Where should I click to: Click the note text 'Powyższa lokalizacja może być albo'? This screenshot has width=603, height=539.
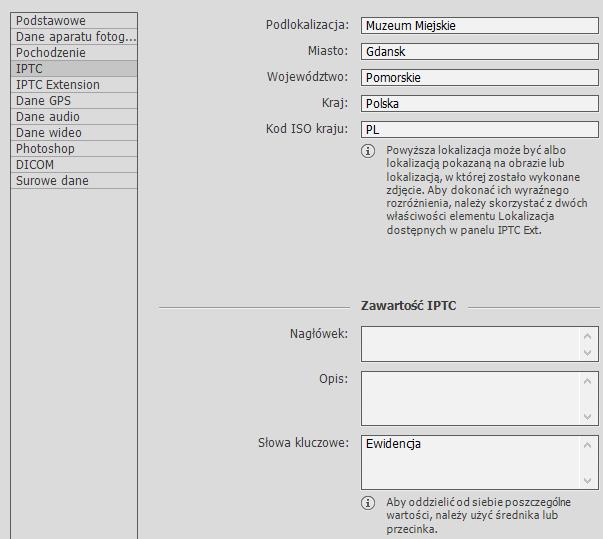[476, 150]
